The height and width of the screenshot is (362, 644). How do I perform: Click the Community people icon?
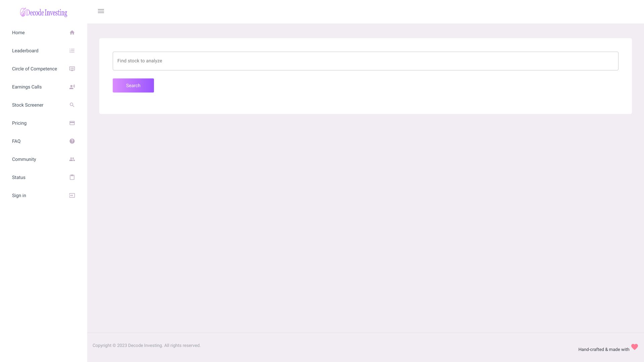point(72,159)
